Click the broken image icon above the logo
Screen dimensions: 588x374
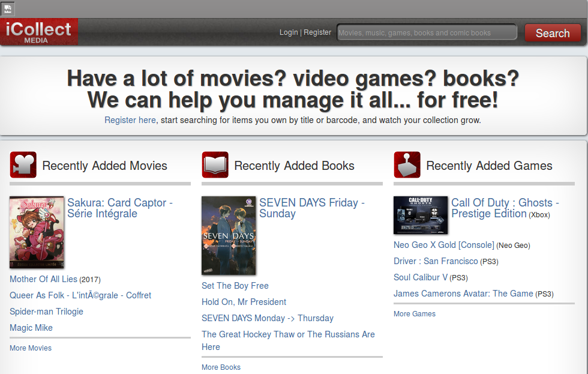tap(7, 8)
